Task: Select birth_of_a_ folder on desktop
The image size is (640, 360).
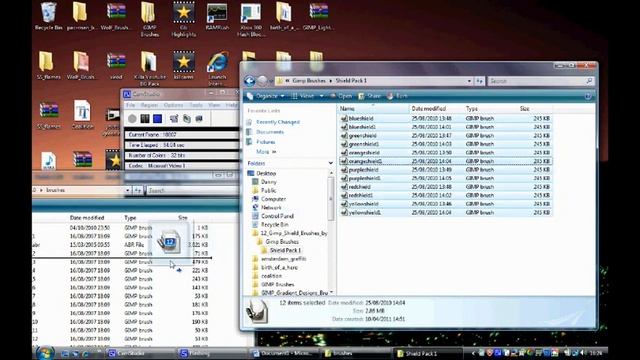Action: pyautogui.click(x=284, y=16)
